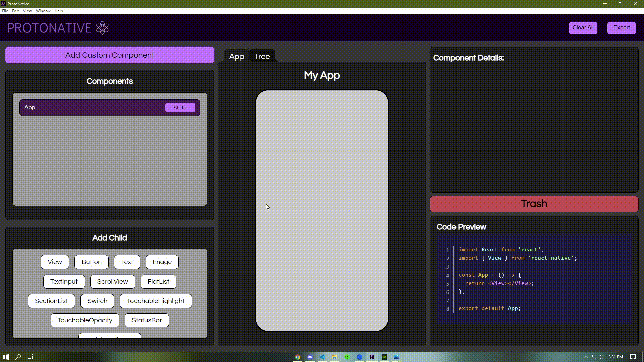Click the Button component icon

92,262
